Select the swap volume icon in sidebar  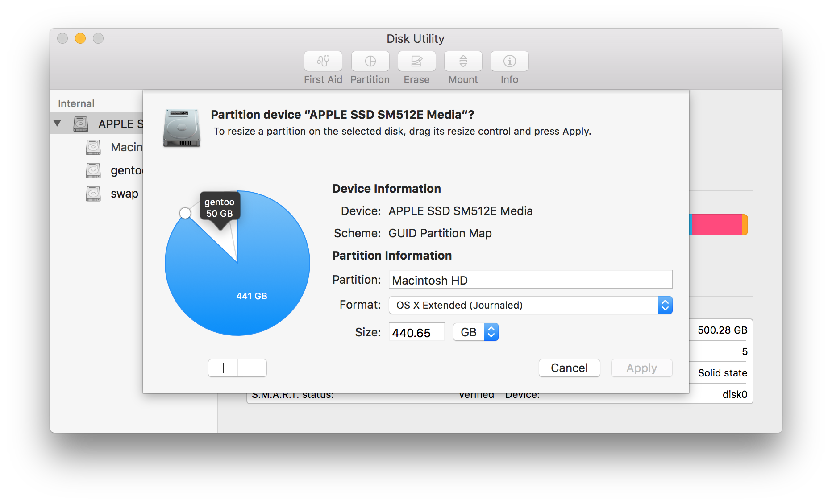pyautogui.click(x=93, y=193)
